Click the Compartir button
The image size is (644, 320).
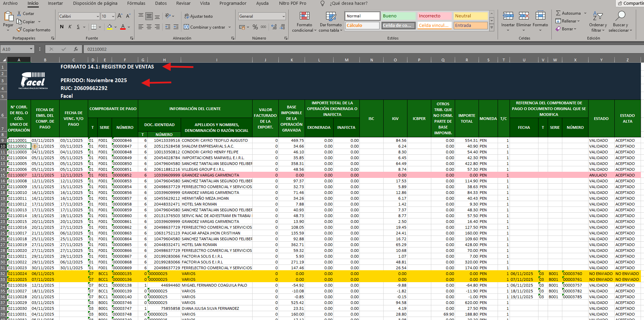pyautogui.click(x=630, y=3)
